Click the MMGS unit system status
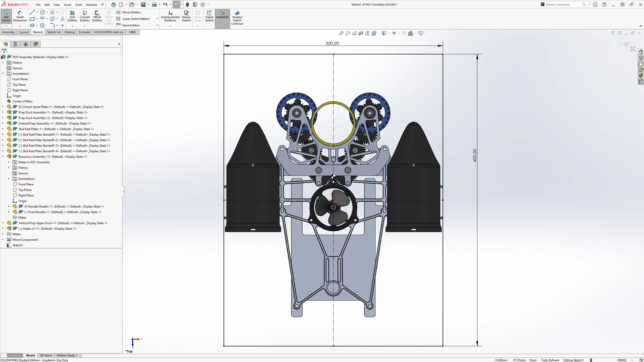This screenshot has height=362, width=644. pyautogui.click(x=622, y=360)
